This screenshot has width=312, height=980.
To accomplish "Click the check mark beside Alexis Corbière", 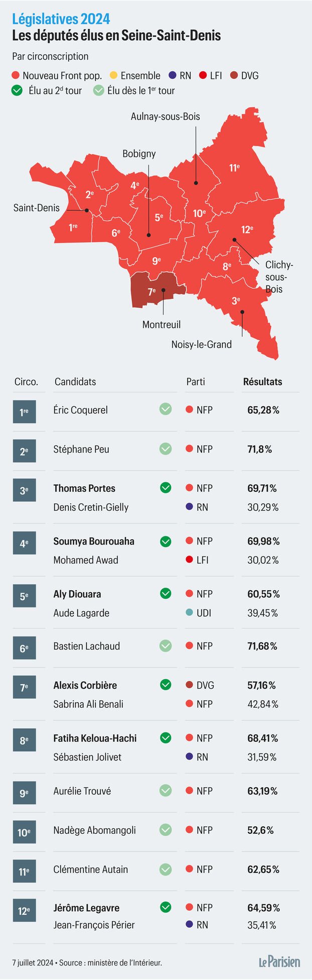I will click(x=166, y=685).
